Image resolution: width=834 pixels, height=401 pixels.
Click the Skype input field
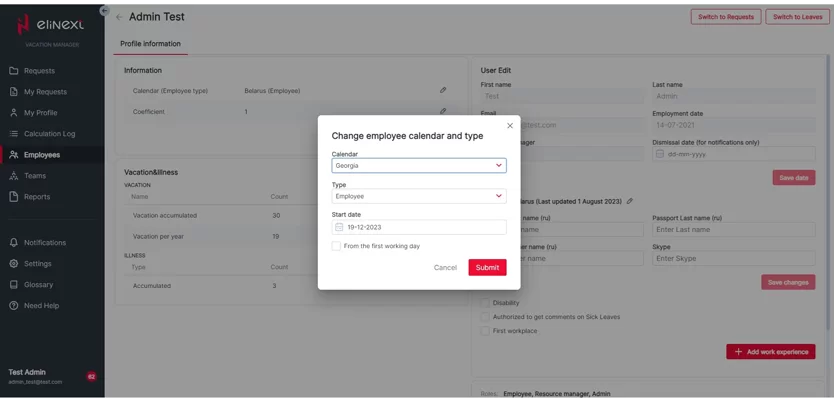click(733, 258)
